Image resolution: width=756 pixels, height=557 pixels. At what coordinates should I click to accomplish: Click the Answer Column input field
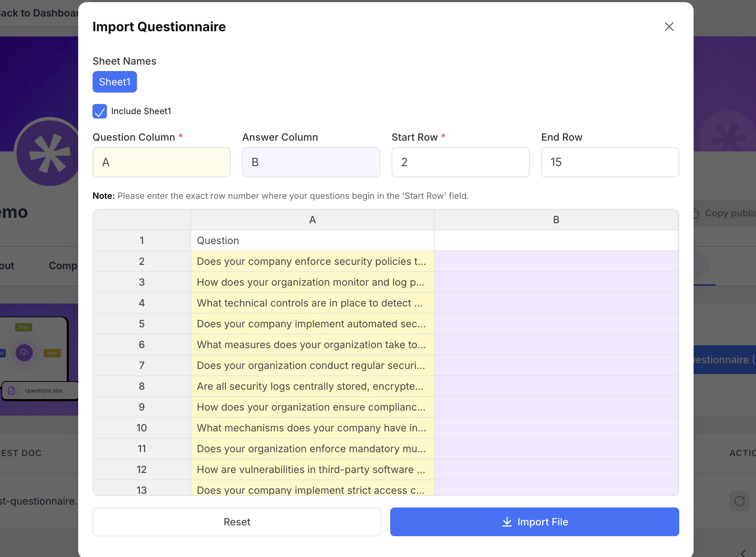coord(311,162)
